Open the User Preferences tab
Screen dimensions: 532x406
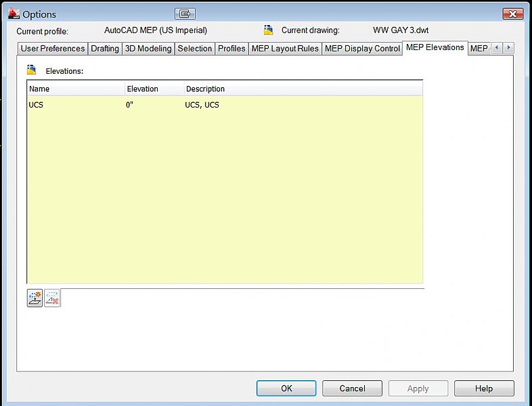point(53,49)
